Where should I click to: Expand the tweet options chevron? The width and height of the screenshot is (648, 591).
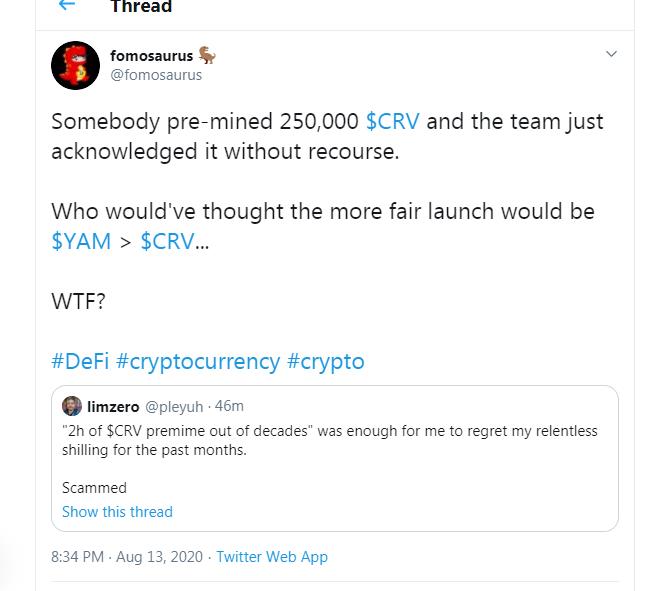tap(611, 54)
